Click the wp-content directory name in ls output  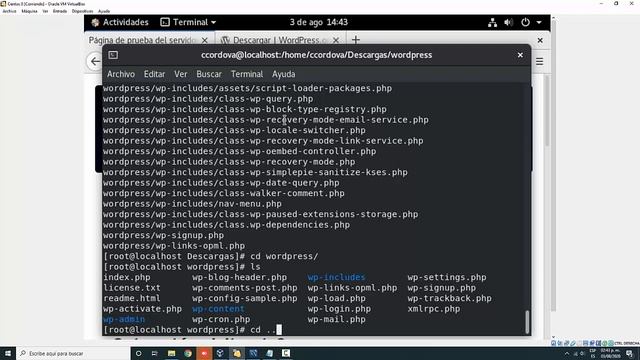pos(218,309)
